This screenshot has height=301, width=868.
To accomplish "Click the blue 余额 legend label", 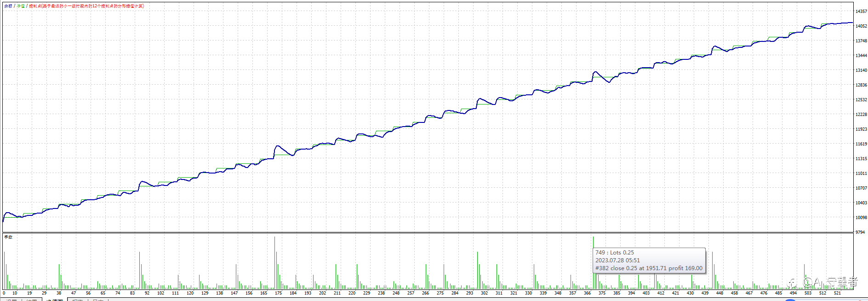I will coord(8,6).
